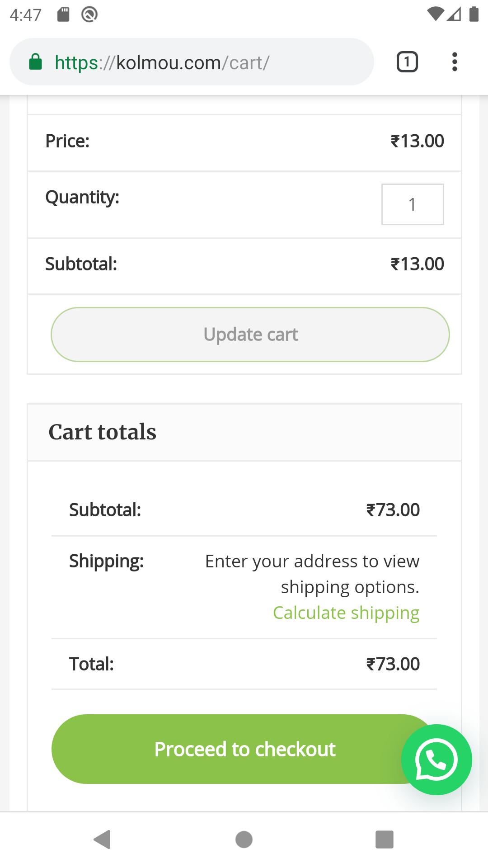Image resolution: width=488 pixels, height=868 pixels.
Task: Tap the ₹73.00 Total amount
Action: (393, 664)
